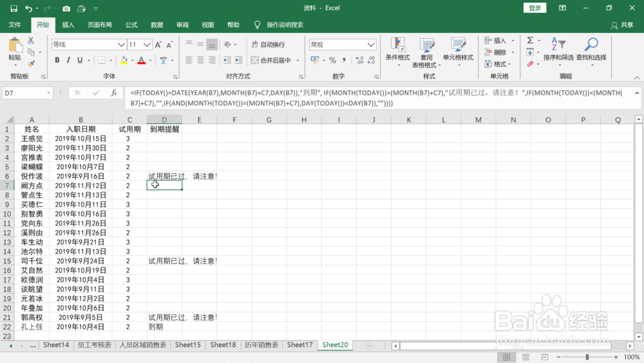Toggle Bold formatting
This screenshot has height=363, width=644.
57,61
